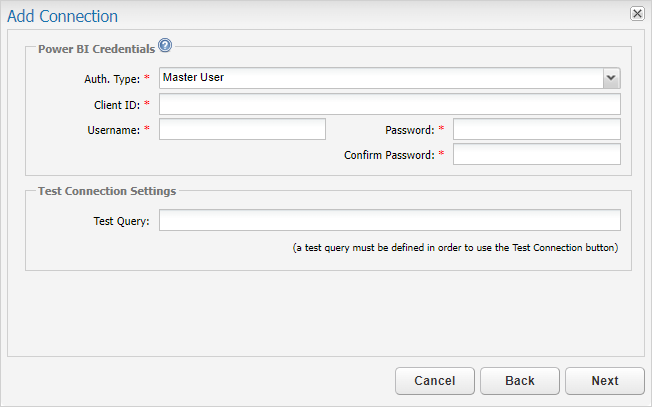Expand the Auth. Type dropdown arrow

pyautogui.click(x=611, y=78)
